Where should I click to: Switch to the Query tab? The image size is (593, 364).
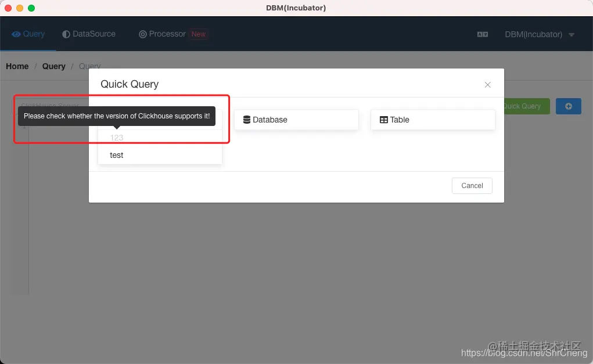coord(28,34)
